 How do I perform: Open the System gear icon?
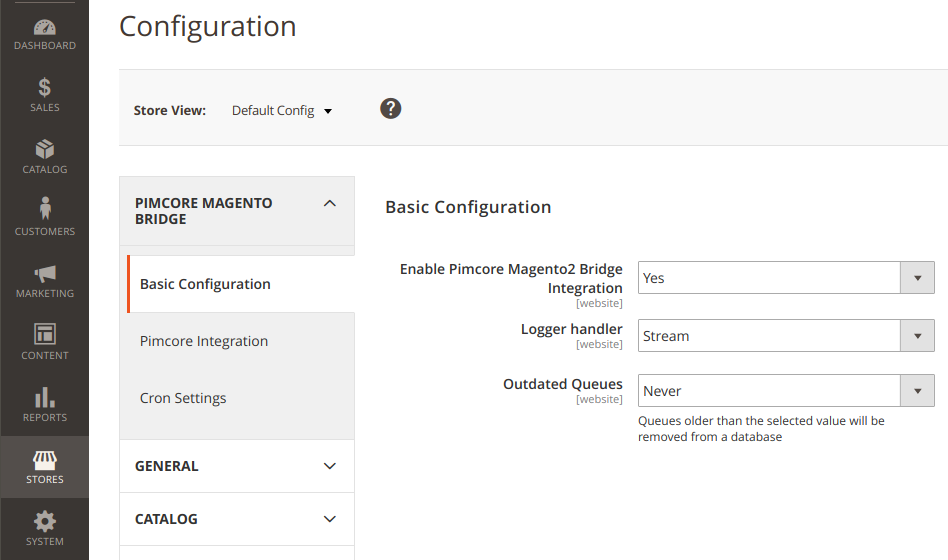[x=44, y=521]
